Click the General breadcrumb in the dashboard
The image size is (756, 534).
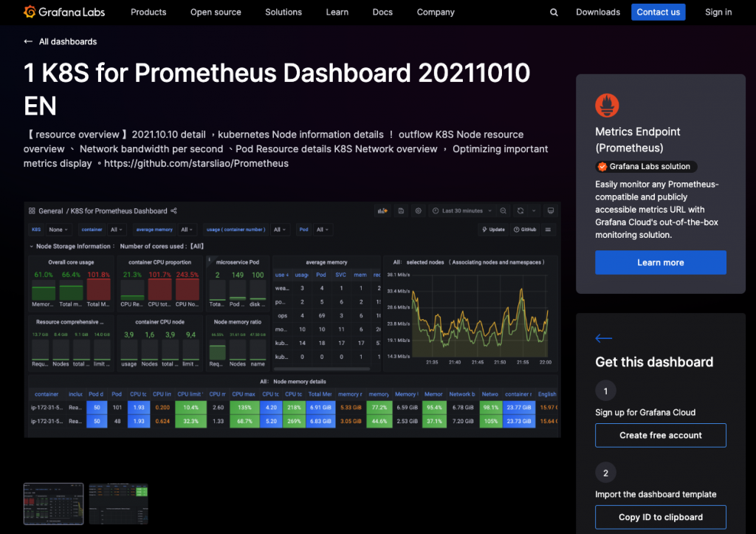(51, 210)
